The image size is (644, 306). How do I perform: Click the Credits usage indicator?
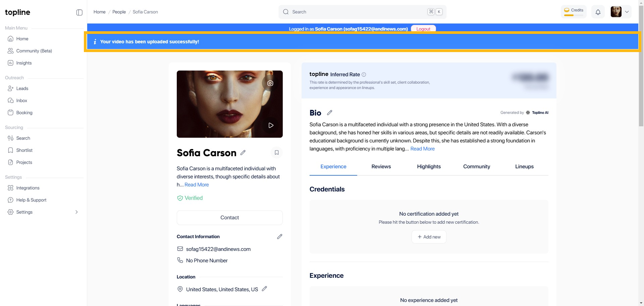click(x=574, y=12)
